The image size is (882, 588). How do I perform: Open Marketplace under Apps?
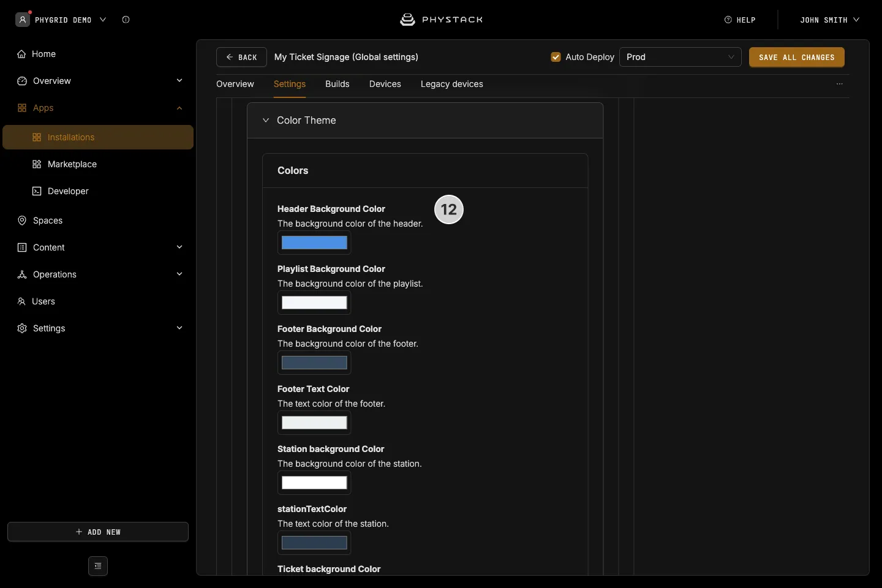pyautogui.click(x=72, y=164)
